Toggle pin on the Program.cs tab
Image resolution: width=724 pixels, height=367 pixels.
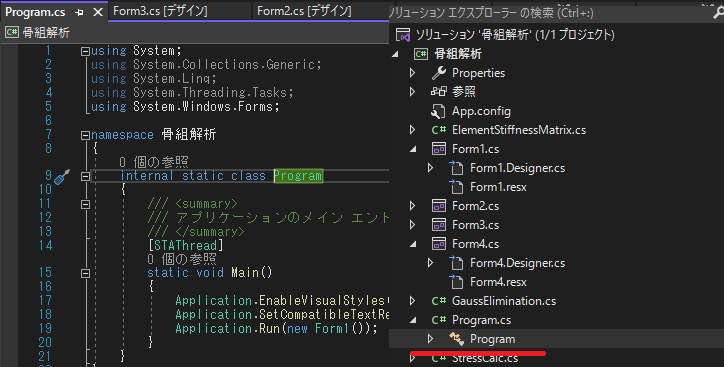79,12
